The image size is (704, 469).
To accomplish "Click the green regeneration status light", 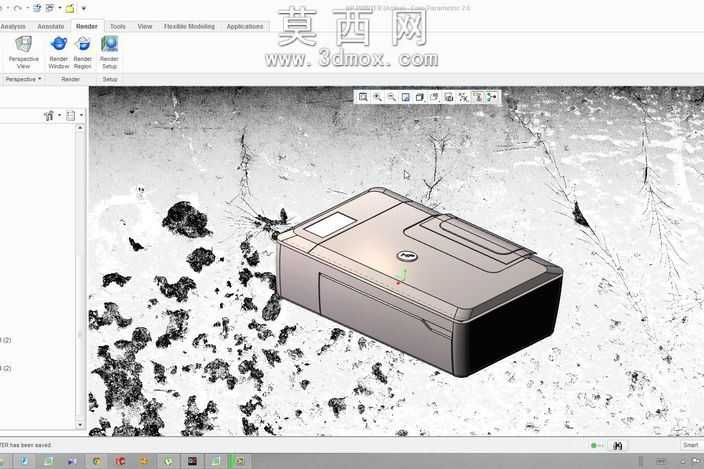I will pyautogui.click(x=594, y=445).
